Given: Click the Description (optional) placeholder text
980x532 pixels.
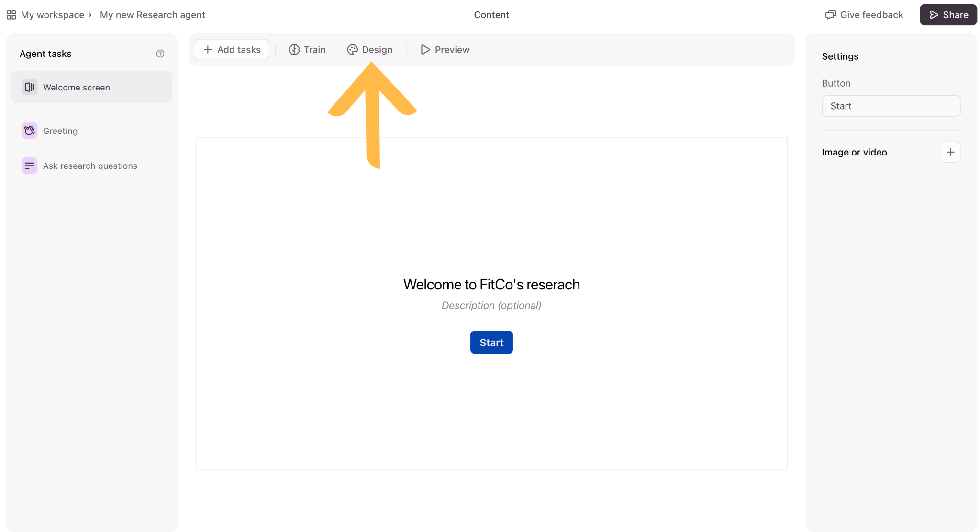Looking at the screenshot, I should click(491, 305).
